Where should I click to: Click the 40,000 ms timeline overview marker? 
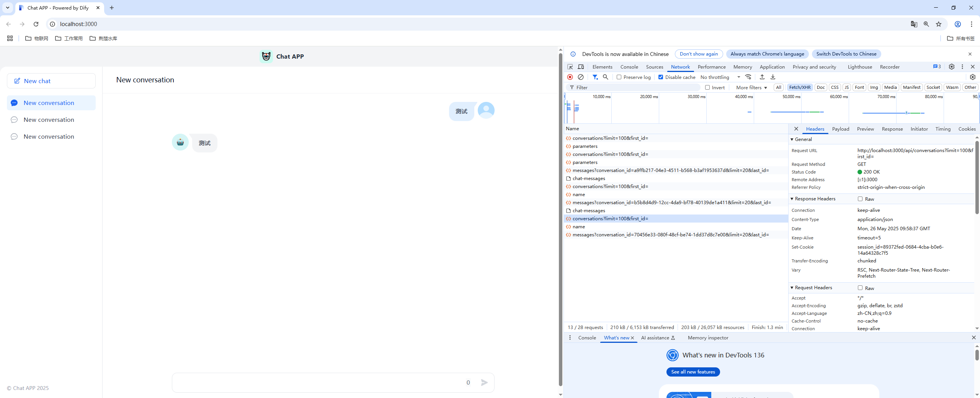pos(743,97)
